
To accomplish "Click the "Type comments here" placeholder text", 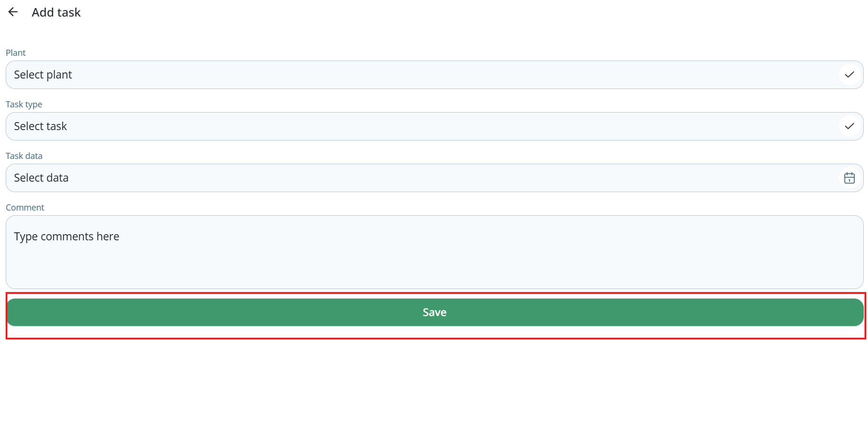I will point(66,237).
